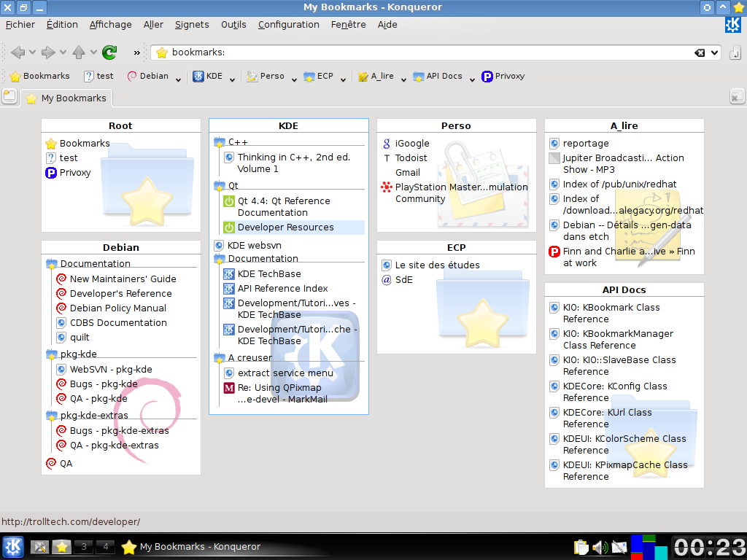Switch to virtual desktop 3 in pager
The width and height of the screenshot is (747, 560).
coord(84,547)
